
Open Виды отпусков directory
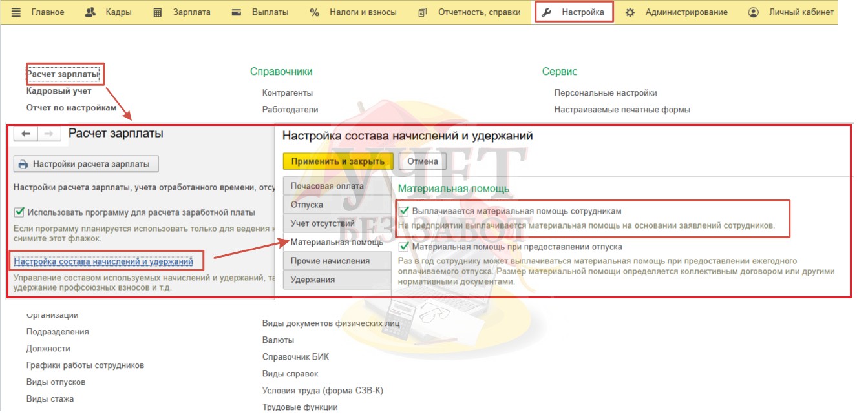pyautogui.click(x=56, y=382)
